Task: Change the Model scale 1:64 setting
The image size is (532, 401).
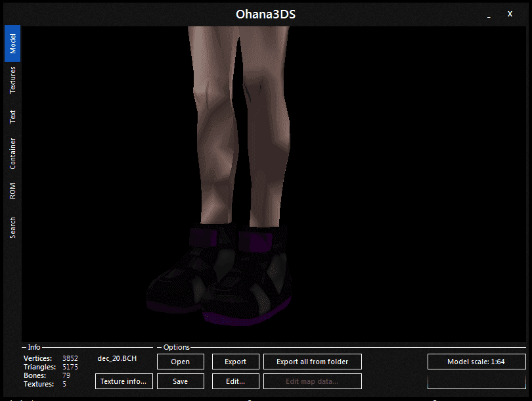Action: click(x=477, y=362)
